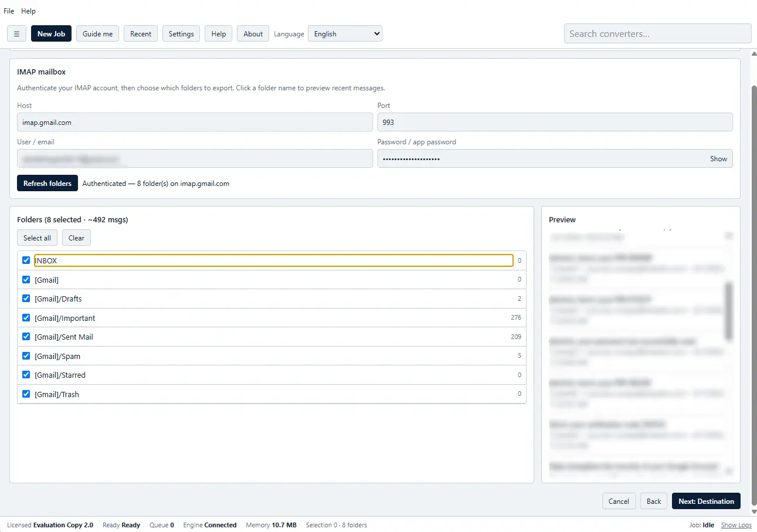Open Settings from the toolbar

tap(181, 33)
